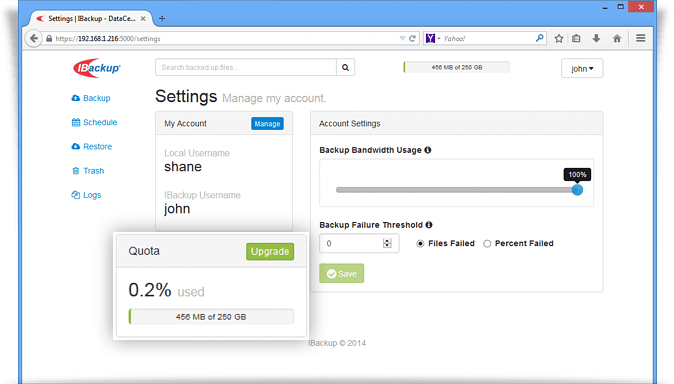Viewport: 674px width, 384px height.
Task: Select the Percent Failed radio button
Action: (x=487, y=244)
